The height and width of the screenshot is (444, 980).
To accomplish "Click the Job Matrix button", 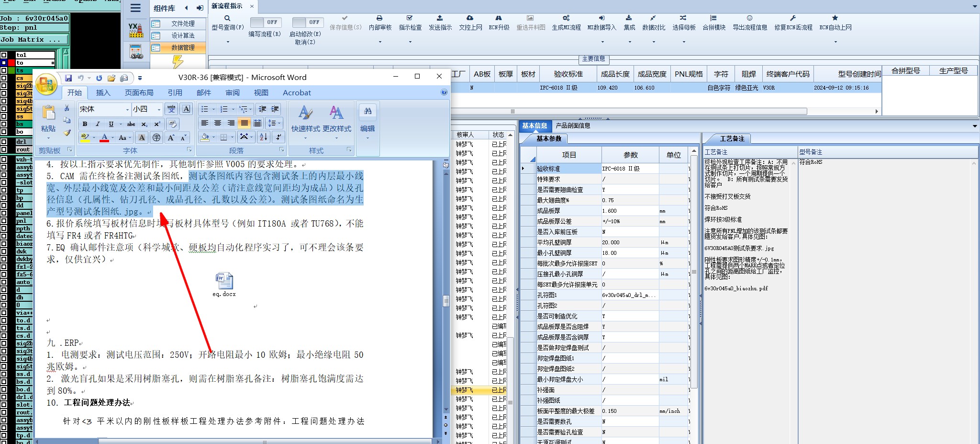I will point(34,40).
